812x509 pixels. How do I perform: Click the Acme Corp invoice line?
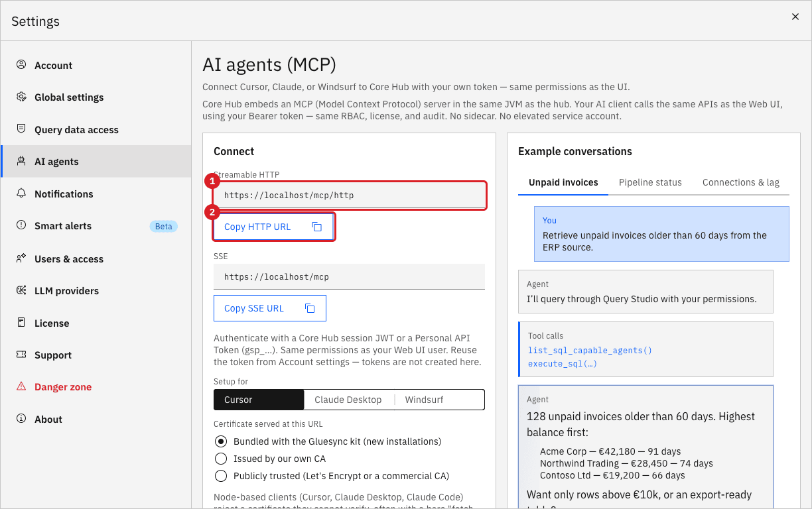610,451
